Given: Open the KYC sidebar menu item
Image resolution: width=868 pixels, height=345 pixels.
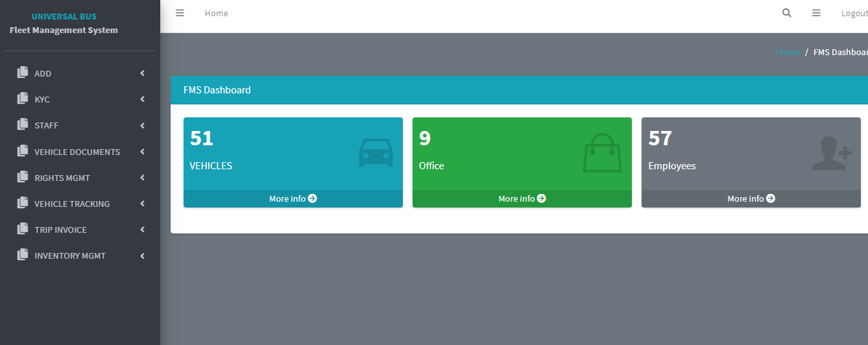Looking at the screenshot, I should (x=80, y=99).
